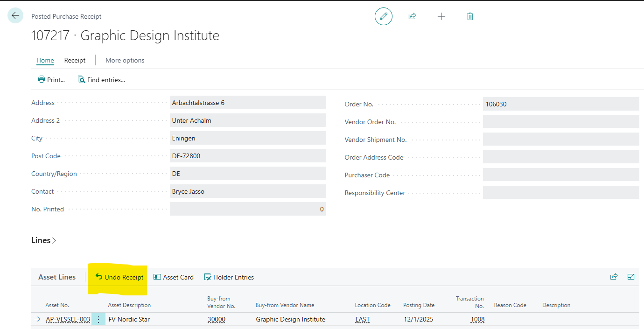Click the pencil edit icon
Image resolution: width=644 pixels, height=329 pixels.
tap(384, 16)
